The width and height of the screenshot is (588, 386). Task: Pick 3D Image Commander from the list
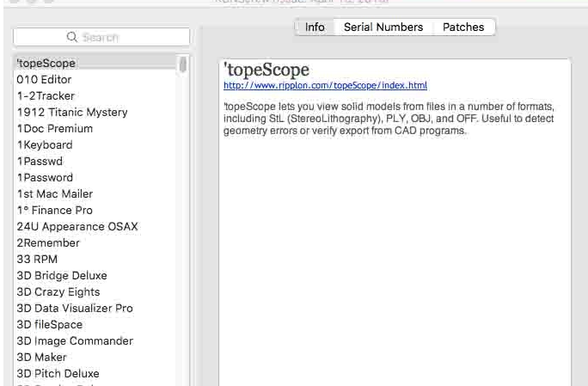(95, 340)
